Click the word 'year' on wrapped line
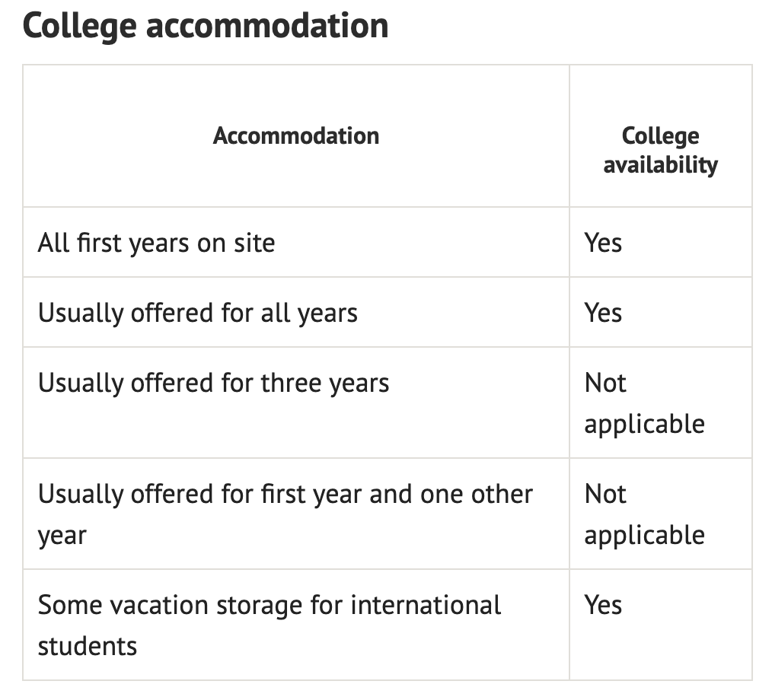The width and height of the screenshot is (772, 700). pos(62,536)
